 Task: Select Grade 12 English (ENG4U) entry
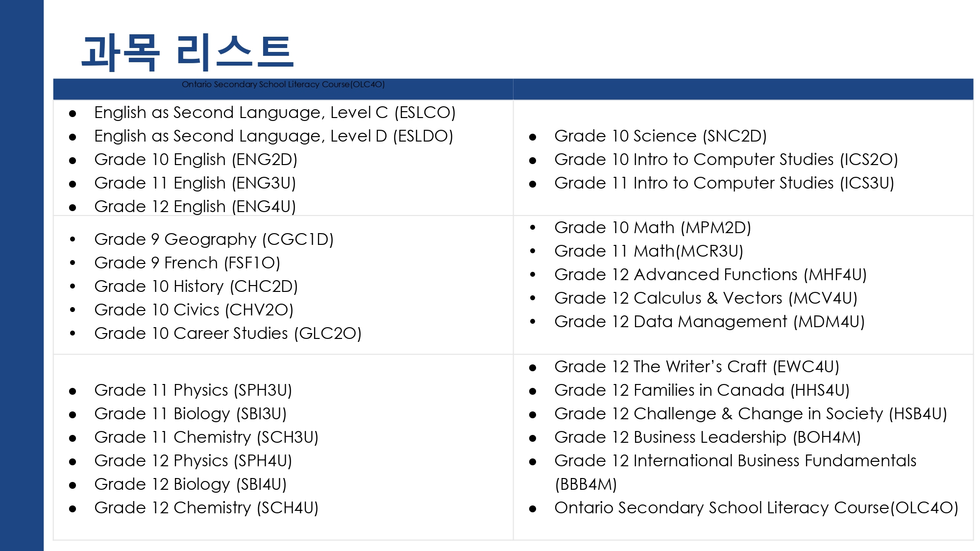point(195,207)
